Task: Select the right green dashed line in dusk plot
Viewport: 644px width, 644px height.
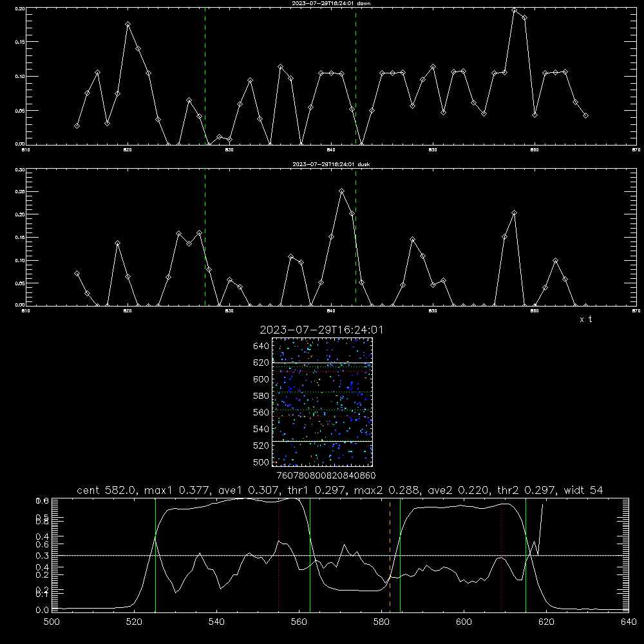Action: (355, 237)
